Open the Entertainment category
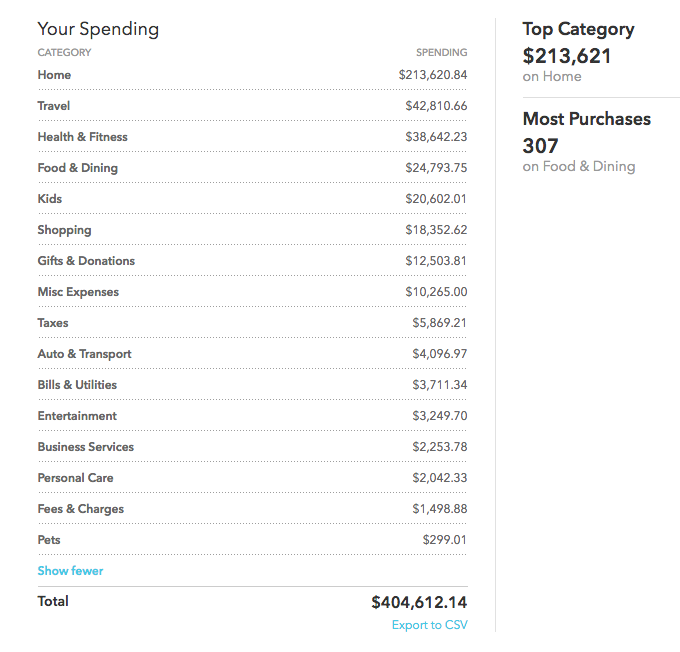Viewport: 680px width, 652px height. point(77,416)
